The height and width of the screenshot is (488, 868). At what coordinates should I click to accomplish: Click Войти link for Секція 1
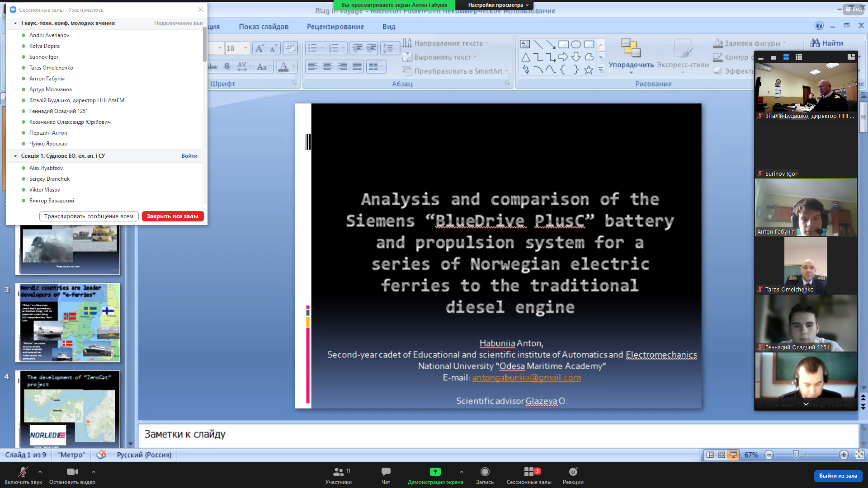[x=189, y=156]
